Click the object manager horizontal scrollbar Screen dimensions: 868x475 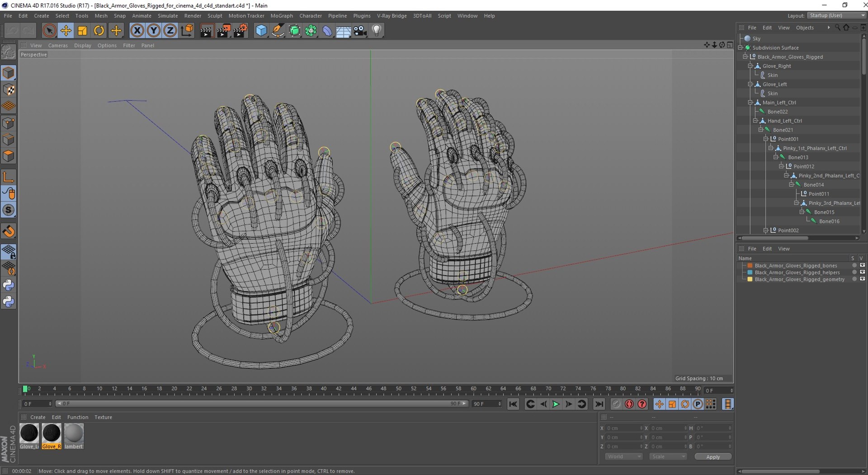(x=775, y=238)
